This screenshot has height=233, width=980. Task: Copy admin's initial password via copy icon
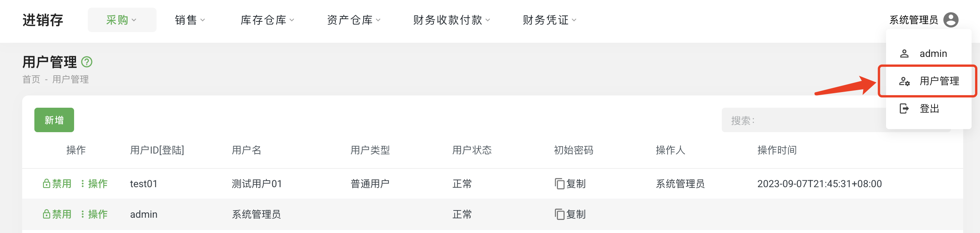pyautogui.click(x=559, y=214)
